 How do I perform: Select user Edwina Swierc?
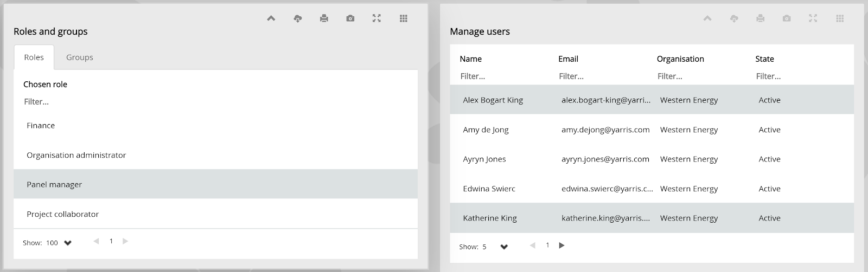[x=652, y=189]
